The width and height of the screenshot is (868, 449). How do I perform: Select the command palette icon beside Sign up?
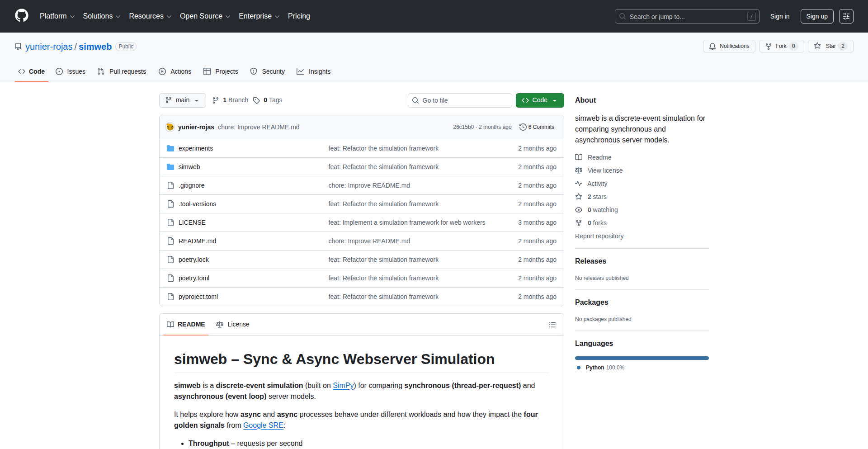(x=846, y=16)
